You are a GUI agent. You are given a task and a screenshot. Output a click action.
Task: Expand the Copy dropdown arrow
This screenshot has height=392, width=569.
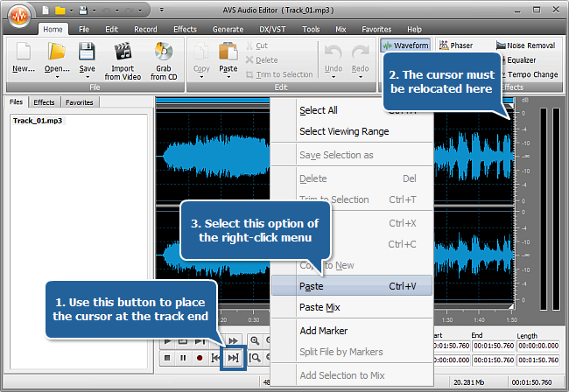point(201,77)
